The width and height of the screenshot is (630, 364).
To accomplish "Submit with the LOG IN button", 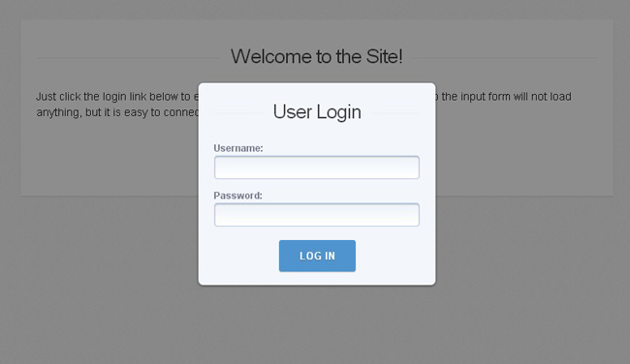I will (317, 256).
